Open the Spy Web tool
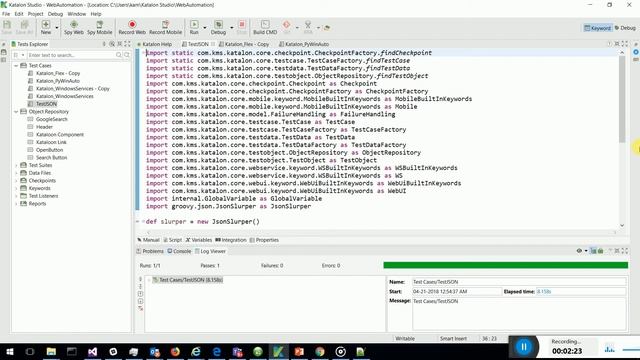This screenshot has width=640, height=360. pyautogui.click(x=74, y=27)
